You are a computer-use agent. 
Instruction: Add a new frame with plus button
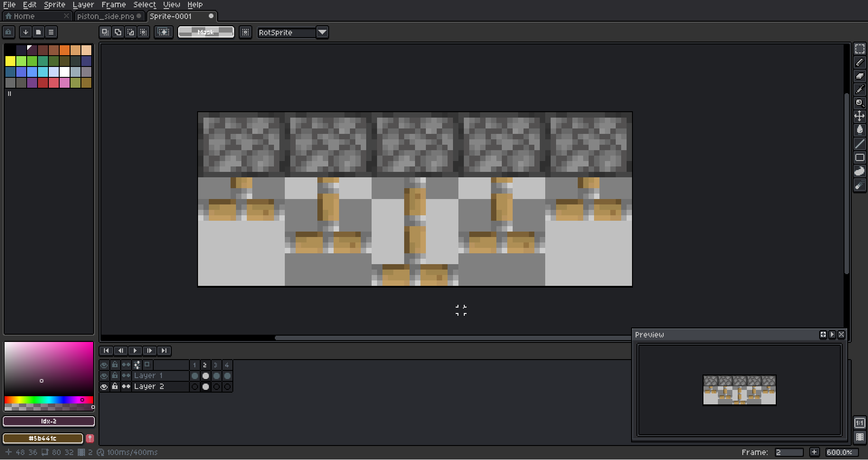(814, 452)
